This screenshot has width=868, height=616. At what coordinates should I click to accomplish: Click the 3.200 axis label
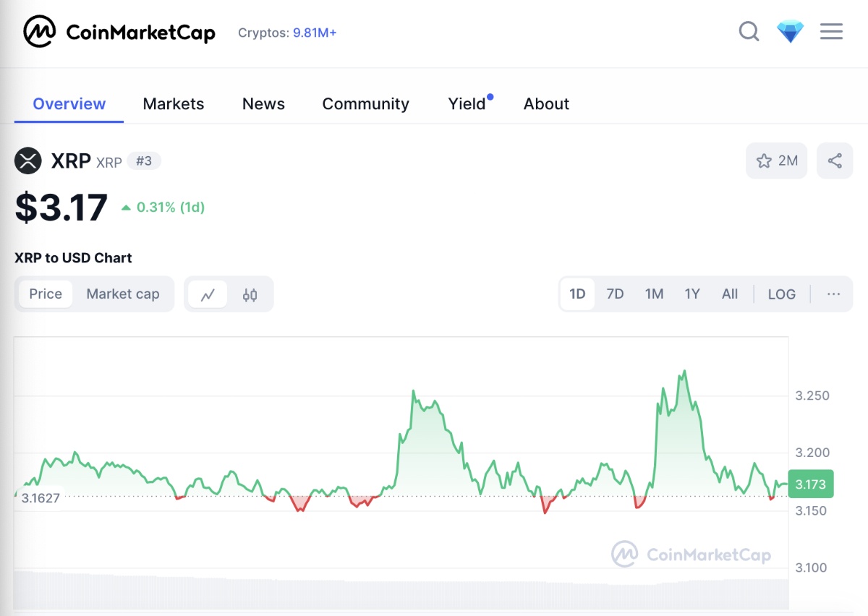coord(812,453)
